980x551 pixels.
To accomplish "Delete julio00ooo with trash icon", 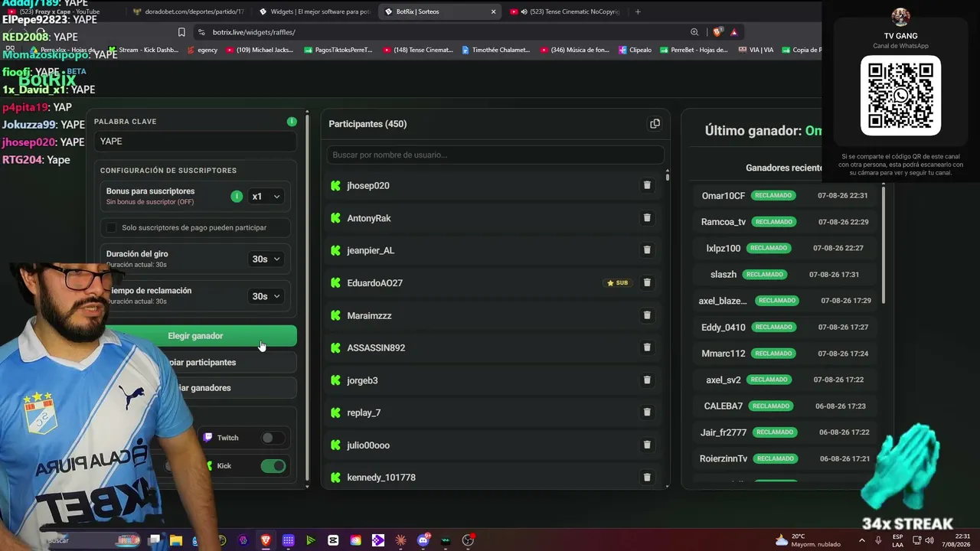I will coord(647,445).
